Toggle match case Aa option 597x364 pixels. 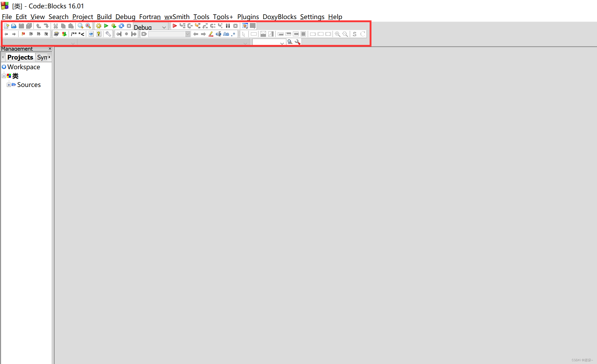point(226,34)
